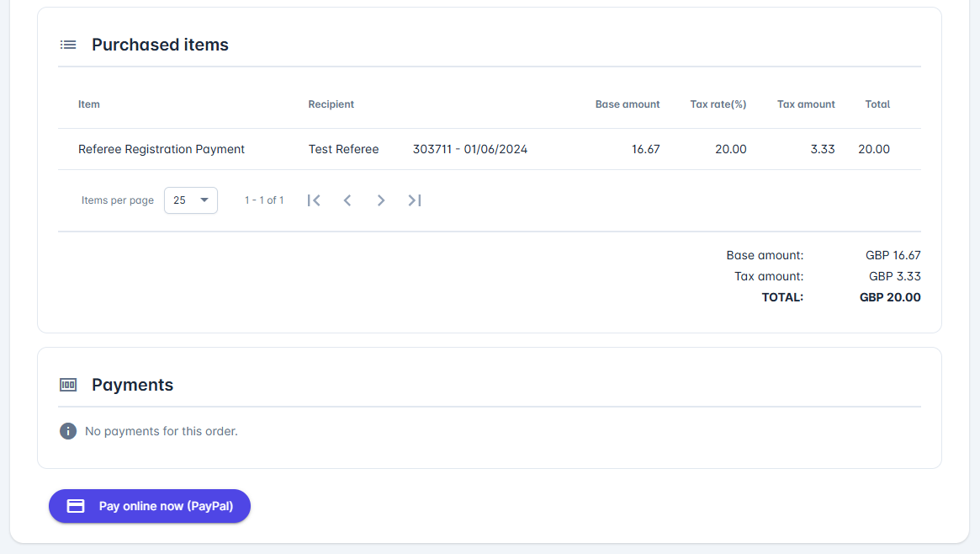Click the bold GBP 20.00 total amount

pyautogui.click(x=890, y=297)
